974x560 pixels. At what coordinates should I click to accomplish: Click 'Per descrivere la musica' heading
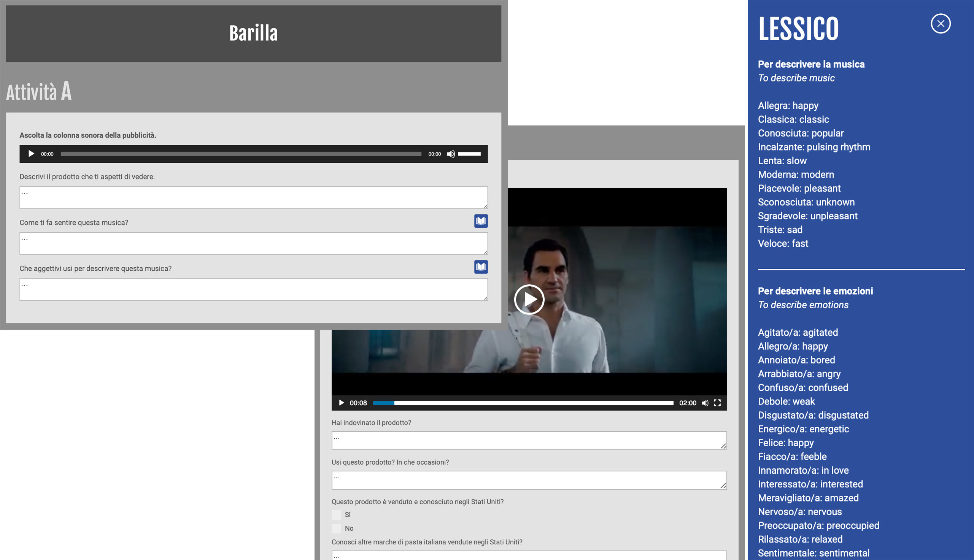tap(811, 64)
